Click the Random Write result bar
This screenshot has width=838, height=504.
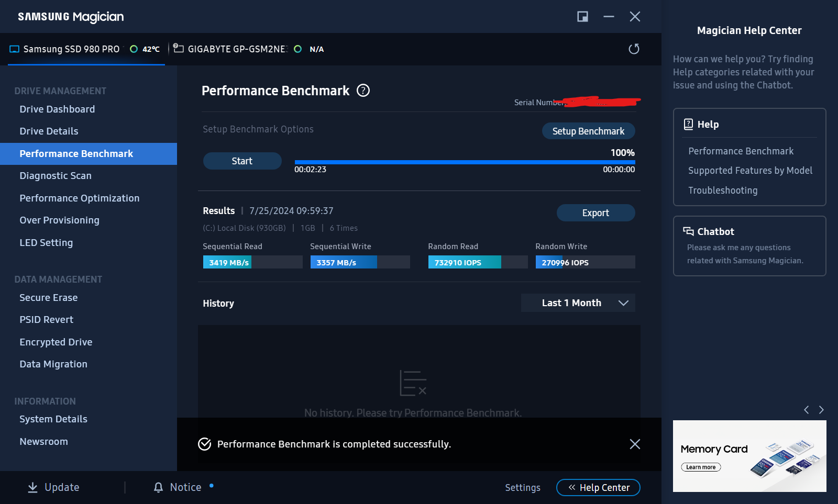(585, 262)
